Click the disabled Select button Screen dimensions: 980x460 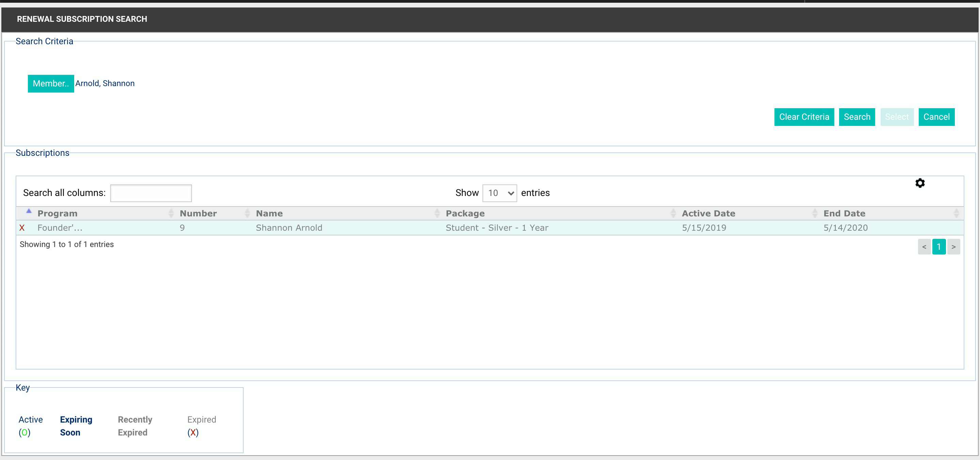click(897, 117)
